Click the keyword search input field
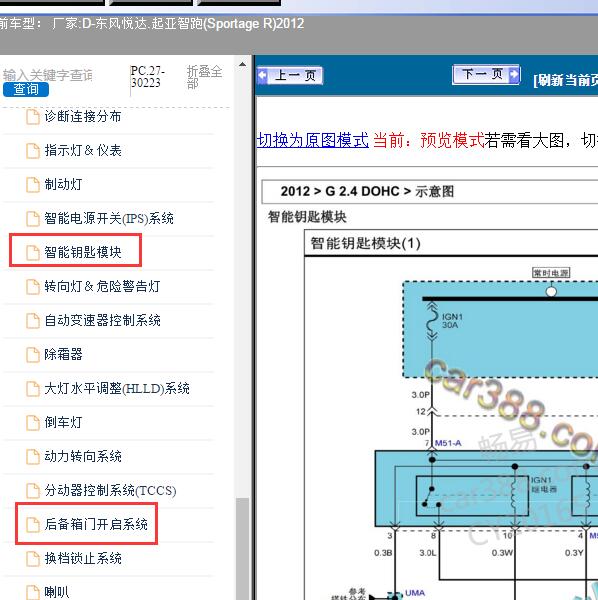This screenshot has width=598, height=600. [x=48, y=75]
